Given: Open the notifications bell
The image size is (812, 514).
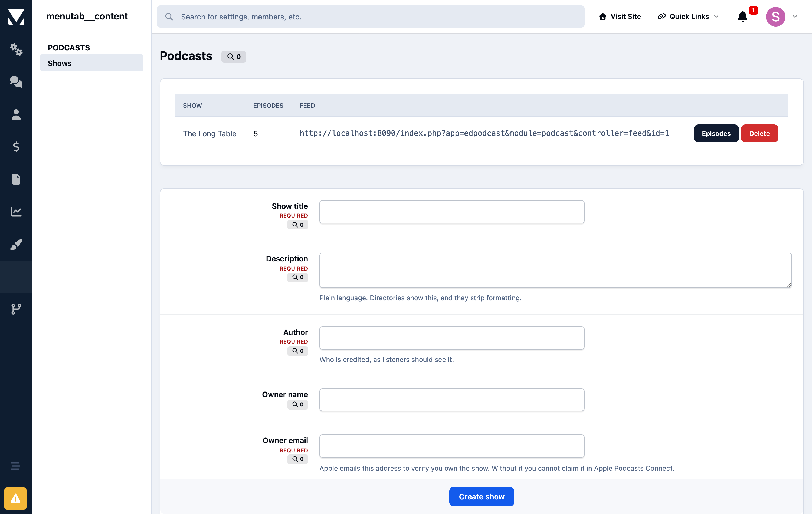Looking at the screenshot, I should (x=742, y=17).
